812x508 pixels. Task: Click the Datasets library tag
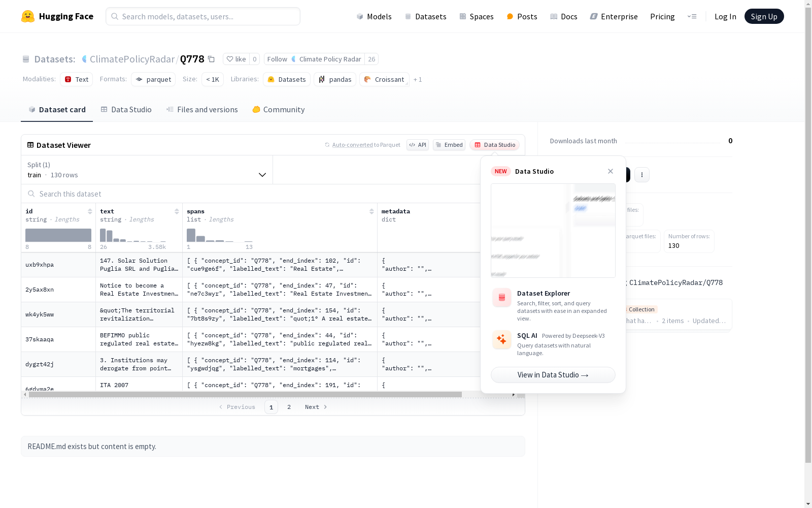tap(287, 79)
